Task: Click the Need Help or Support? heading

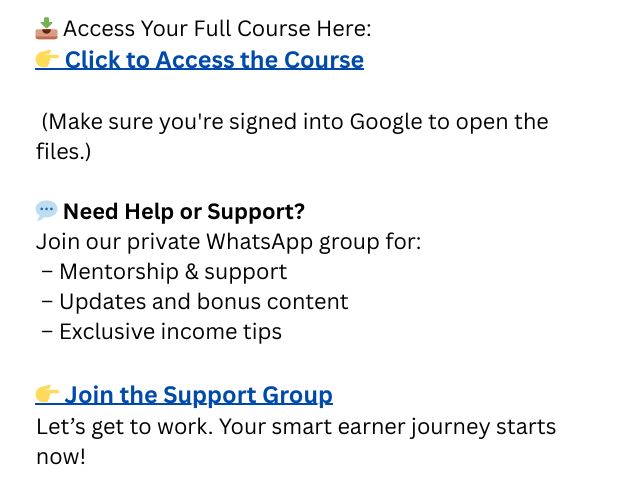Action: (184, 211)
